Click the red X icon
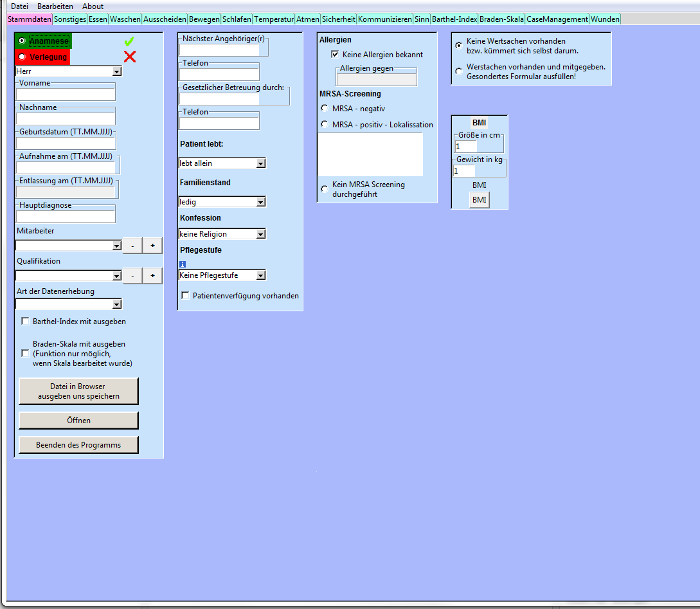Image resolution: width=700 pixels, height=609 pixels. [x=129, y=57]
